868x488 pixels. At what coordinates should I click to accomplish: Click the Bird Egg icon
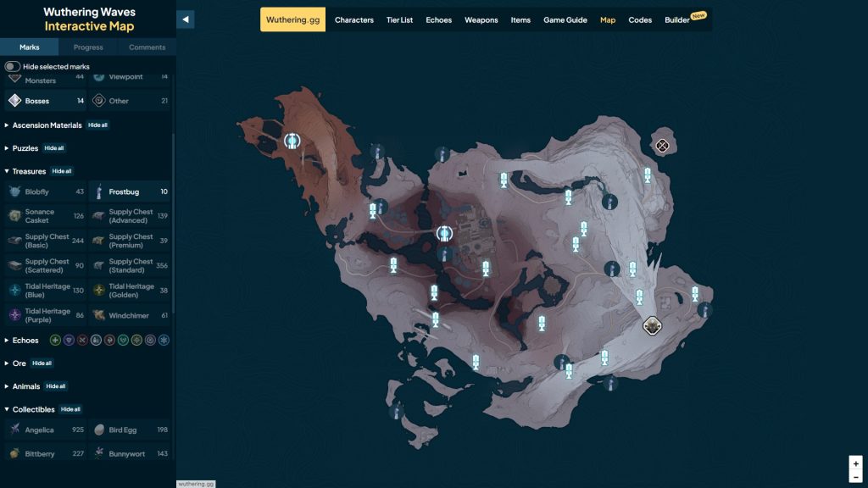99,430
